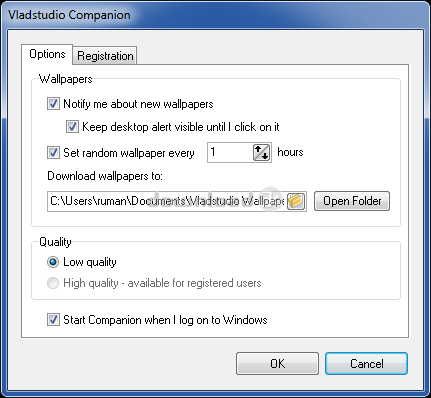Uncheck Notify me about new wallpapers
Viewport: 431px width, 398px height.
(53, 104)
